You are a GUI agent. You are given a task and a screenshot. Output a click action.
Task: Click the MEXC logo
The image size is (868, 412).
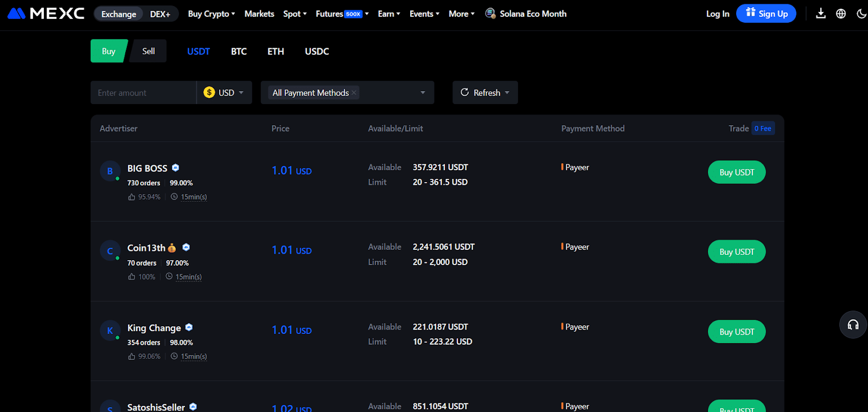(46, 14)
